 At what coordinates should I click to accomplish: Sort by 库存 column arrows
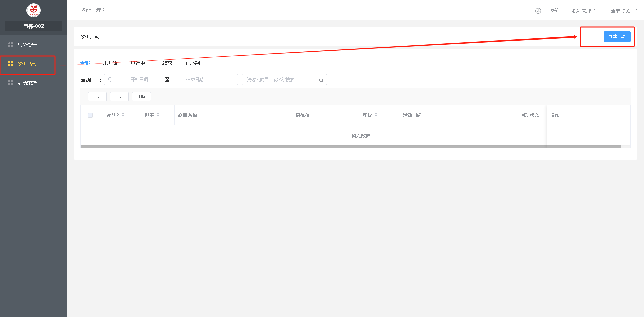pyautogui.click(x=376, y=115)
